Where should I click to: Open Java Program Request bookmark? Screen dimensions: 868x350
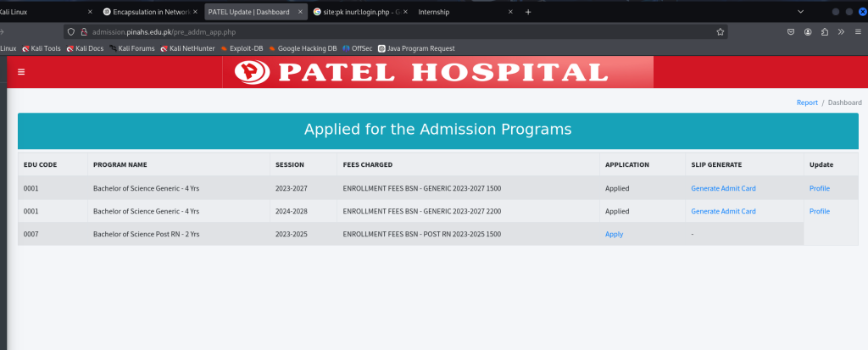pyautogui.click(x=416, y=49)
